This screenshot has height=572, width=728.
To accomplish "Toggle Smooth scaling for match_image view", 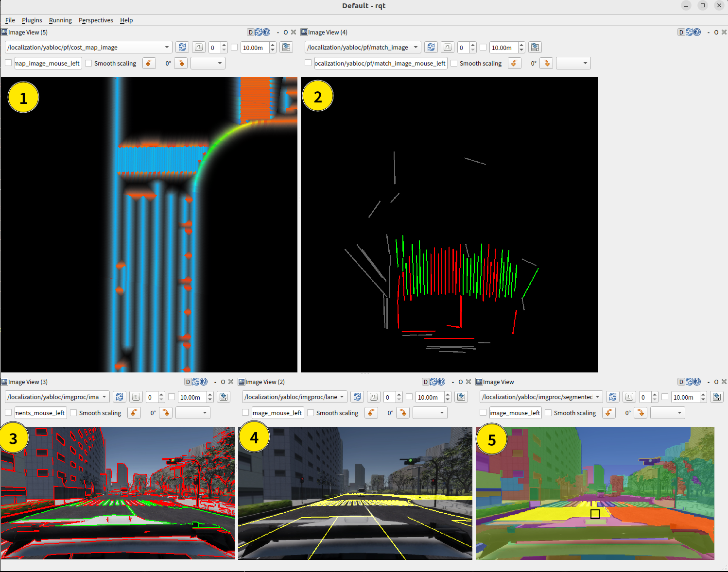I will [454, 63].
